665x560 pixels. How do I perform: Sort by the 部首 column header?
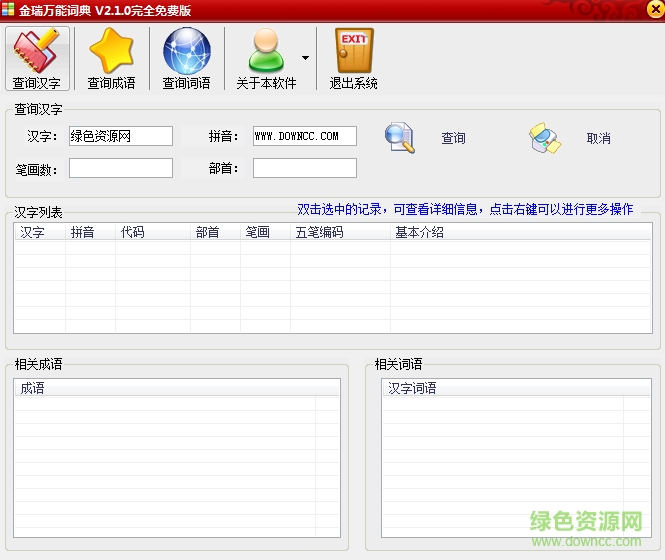point(215,232)
